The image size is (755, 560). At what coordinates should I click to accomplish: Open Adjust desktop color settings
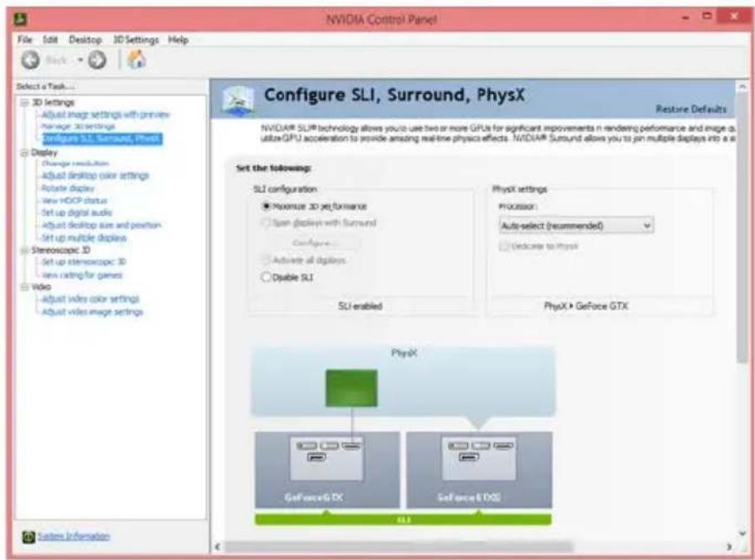point(96,175)
